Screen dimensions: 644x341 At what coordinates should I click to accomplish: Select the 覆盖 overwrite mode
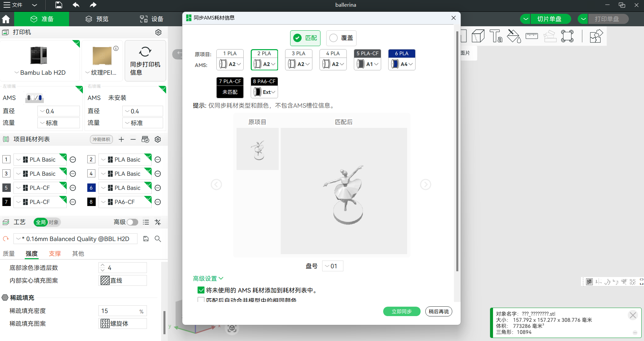(x=341, y=38)
